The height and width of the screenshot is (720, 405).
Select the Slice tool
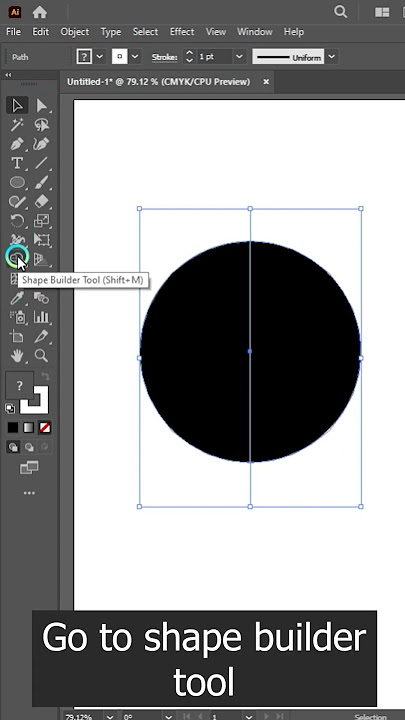(x=42, y=337)
